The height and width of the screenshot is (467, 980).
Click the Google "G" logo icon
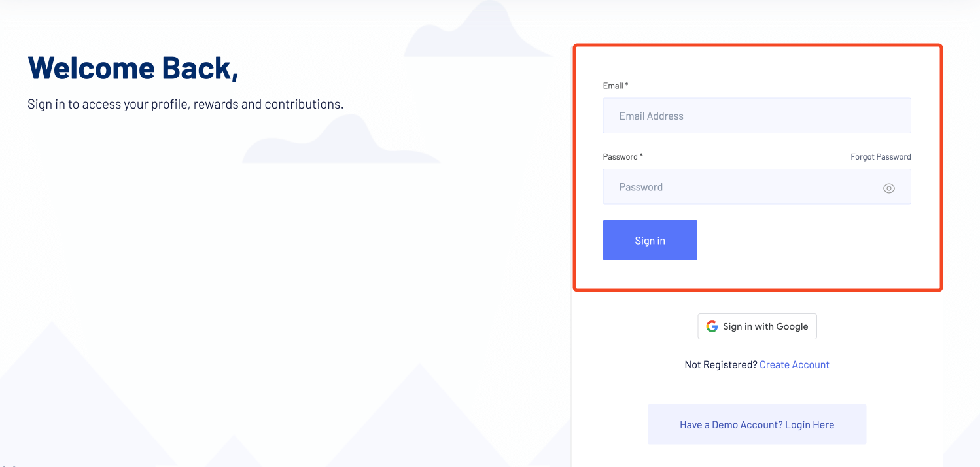click(x=712, y=326)
